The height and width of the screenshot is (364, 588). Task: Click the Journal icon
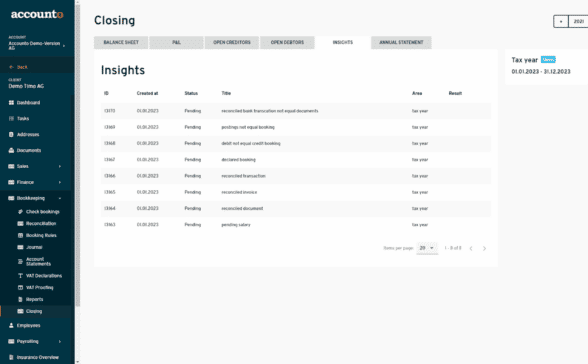tap(21, 247)
